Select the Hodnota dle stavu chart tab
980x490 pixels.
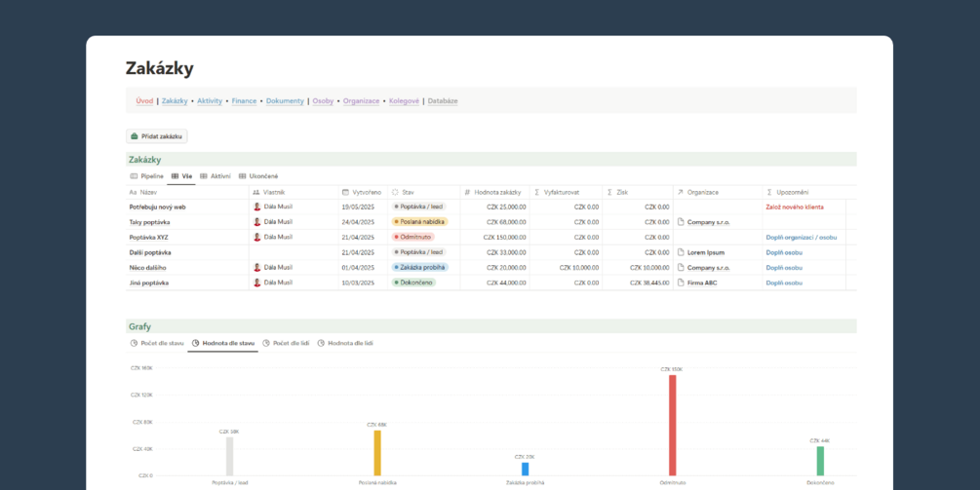[223, 343]
